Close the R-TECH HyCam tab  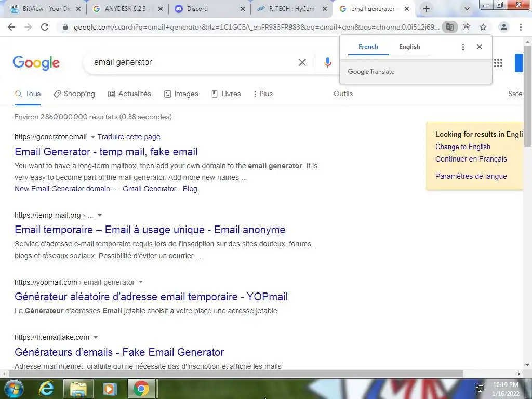(x=325, y=9)
